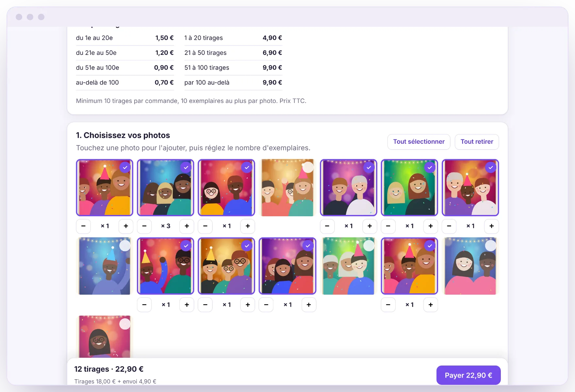
Task: Click the '0,70 €' price cell
Action: point(164,83)
